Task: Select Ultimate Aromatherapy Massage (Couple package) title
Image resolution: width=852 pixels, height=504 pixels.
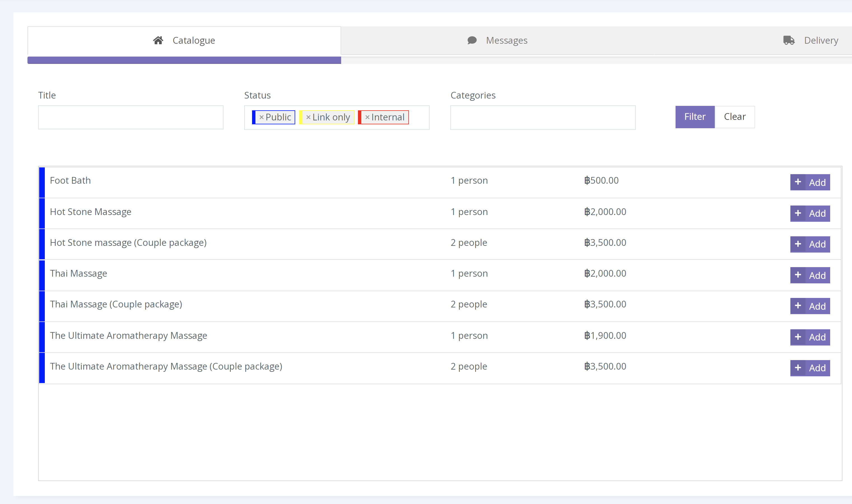Action: tap(166, 367)
